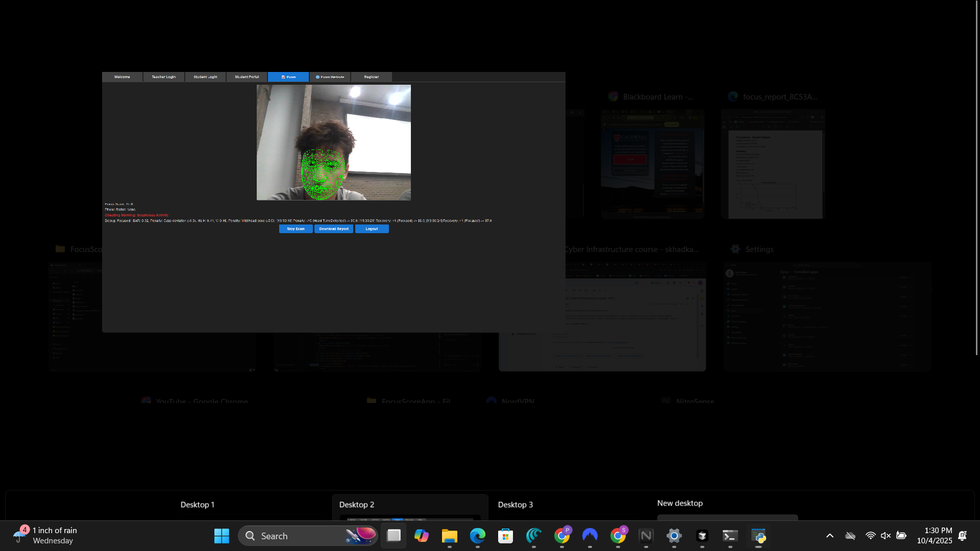Click the webcam face-mesh video preview
Image resolution: width=980 pixels, height=551 pixels.
tap(333, 142)
